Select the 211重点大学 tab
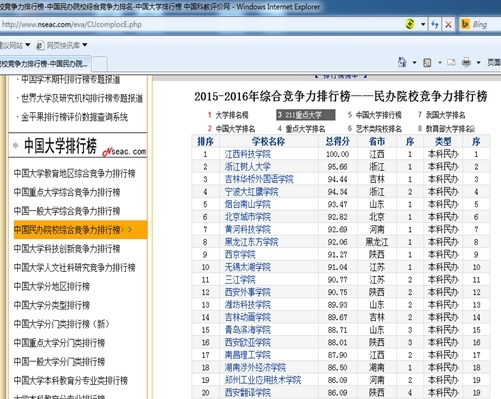Image resolution: width=501 pixels, height=399 pixels. point(306,115)
